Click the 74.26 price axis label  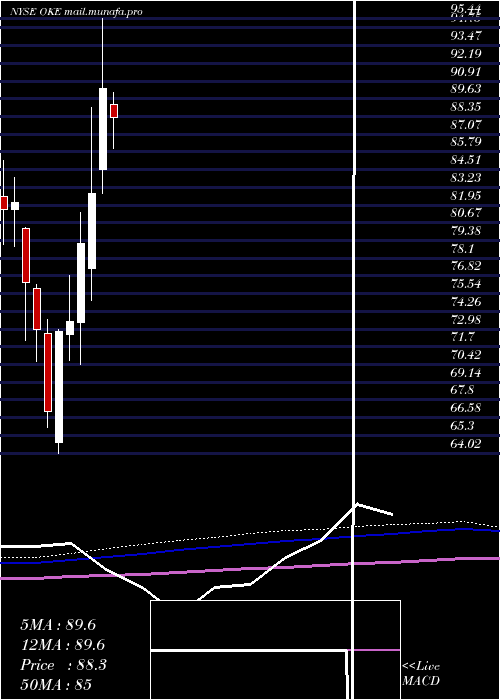coord(466,302)
